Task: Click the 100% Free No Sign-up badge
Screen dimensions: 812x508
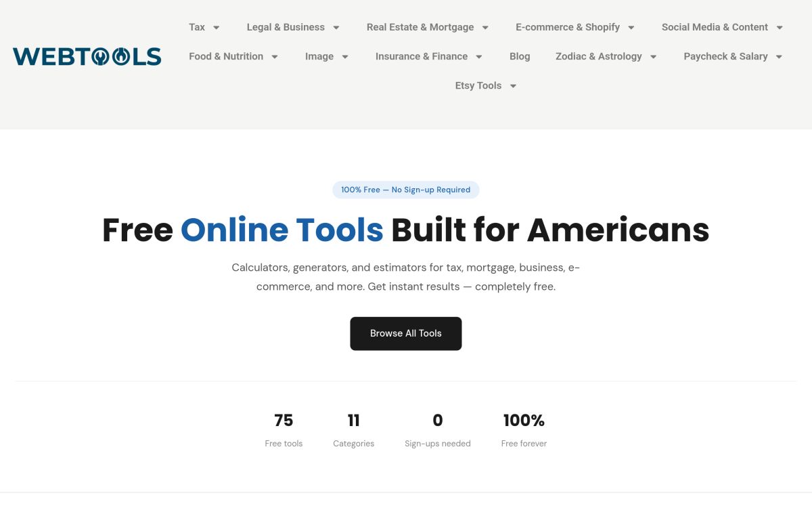Action: click(x=406, y=190)
